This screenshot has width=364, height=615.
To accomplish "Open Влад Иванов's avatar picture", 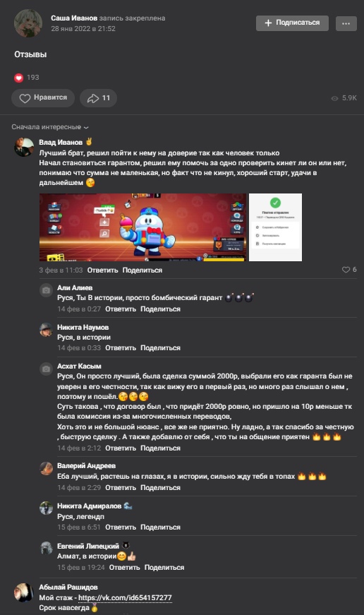I will (x=24, y=147).
